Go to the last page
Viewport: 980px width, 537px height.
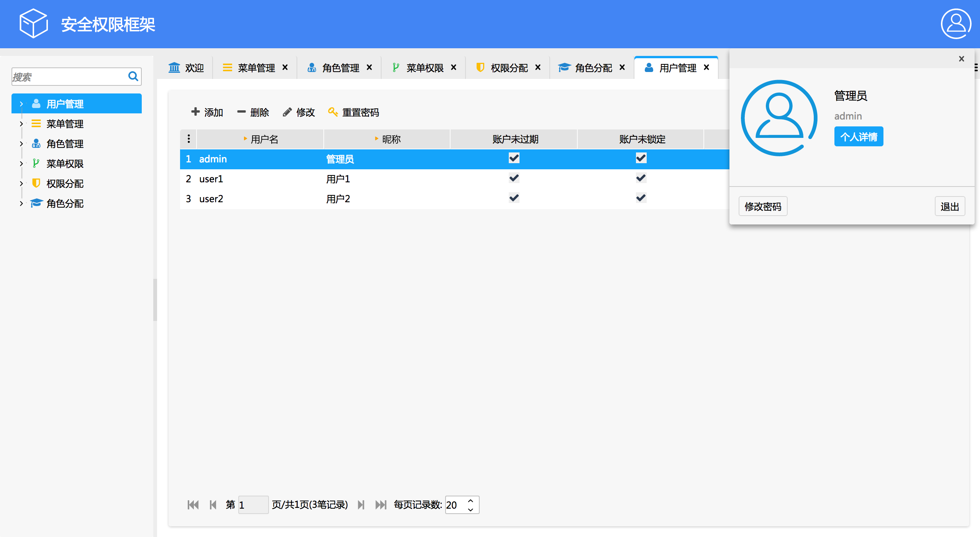click(x=380, y=505)
